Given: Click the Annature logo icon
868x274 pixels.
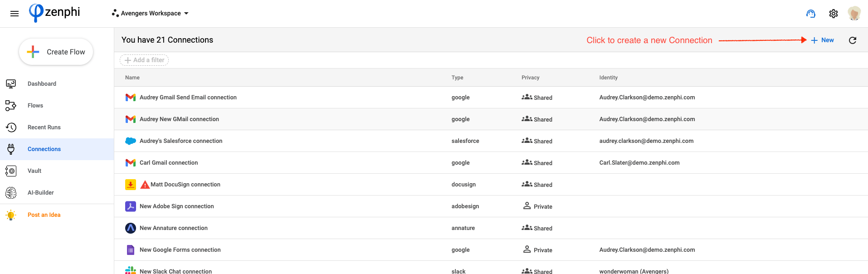Looking at the screenshot, I should click(x=131, y=228).
